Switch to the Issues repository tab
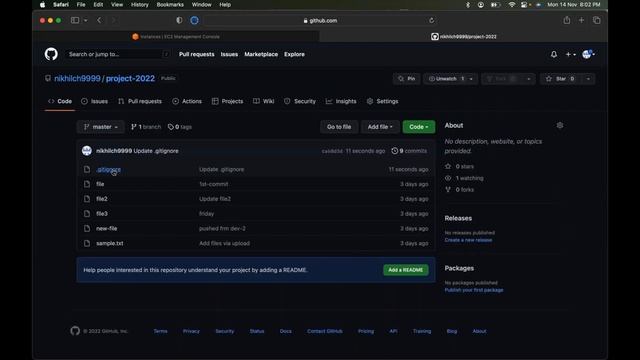Image resolution: width=640 pixels, height=360 pixels. pos(94,101)
